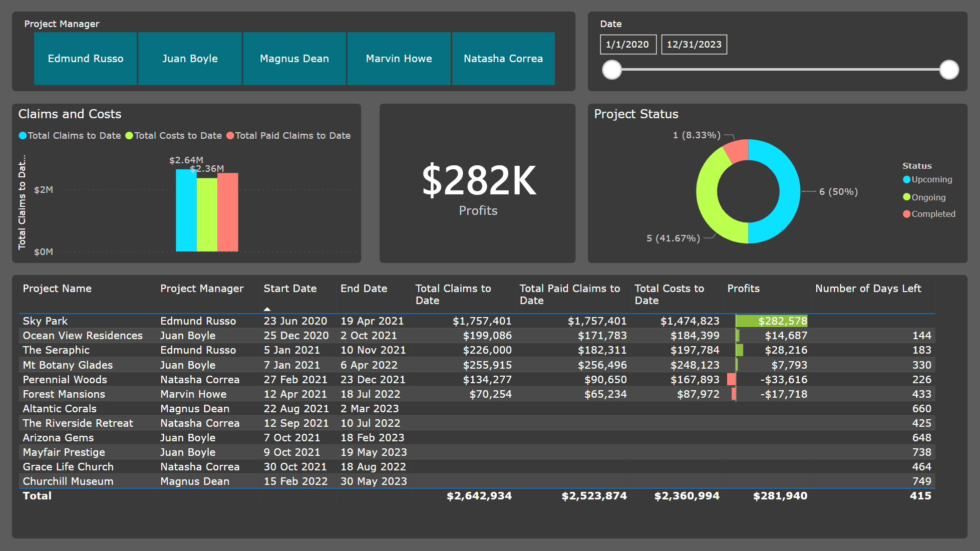The height and width of the screenshot is (551, 980).
Task: Click the 12/31/2023 end date field
Action: [694, 44]
